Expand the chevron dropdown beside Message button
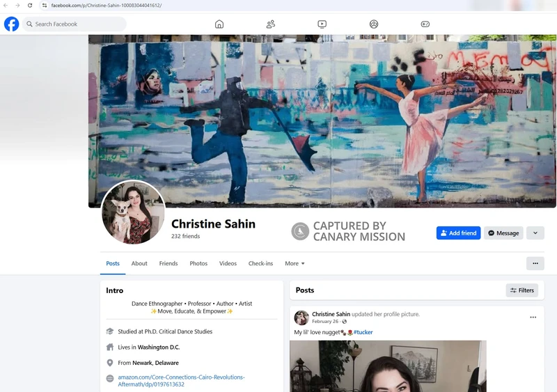557x392 pixels. 535,233
